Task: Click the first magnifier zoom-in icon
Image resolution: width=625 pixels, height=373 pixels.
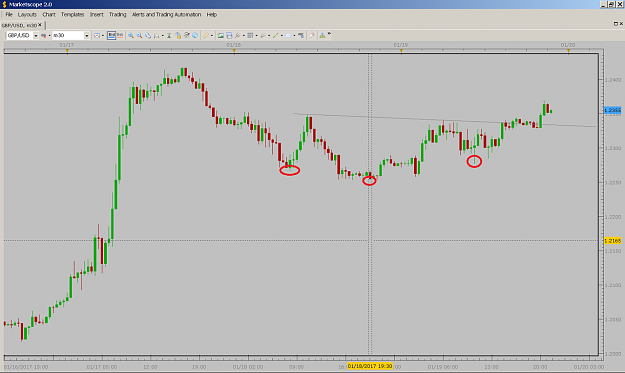Action: [131, 35]
